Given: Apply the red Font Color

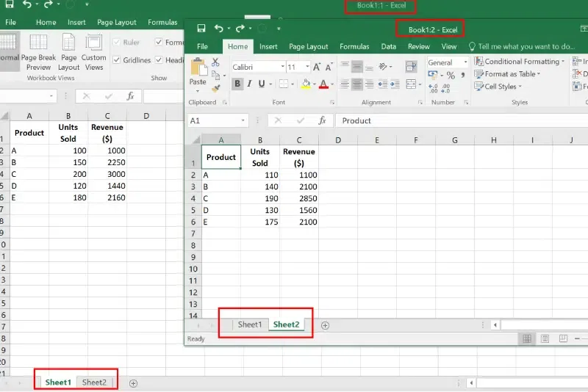Looking at the screenshot, I should [323, 84].
